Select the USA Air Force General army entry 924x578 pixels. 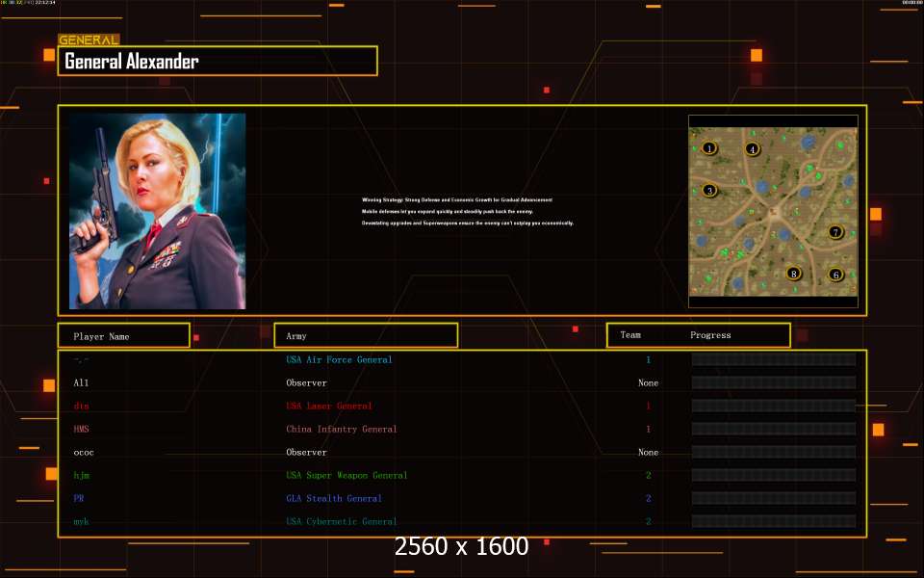(x=339, y=359)
